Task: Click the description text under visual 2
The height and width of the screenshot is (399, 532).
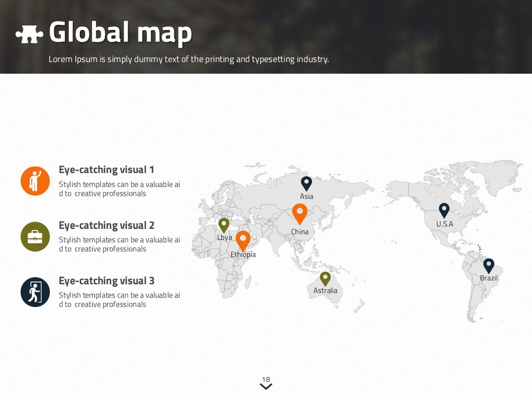Action: [119, 244]
